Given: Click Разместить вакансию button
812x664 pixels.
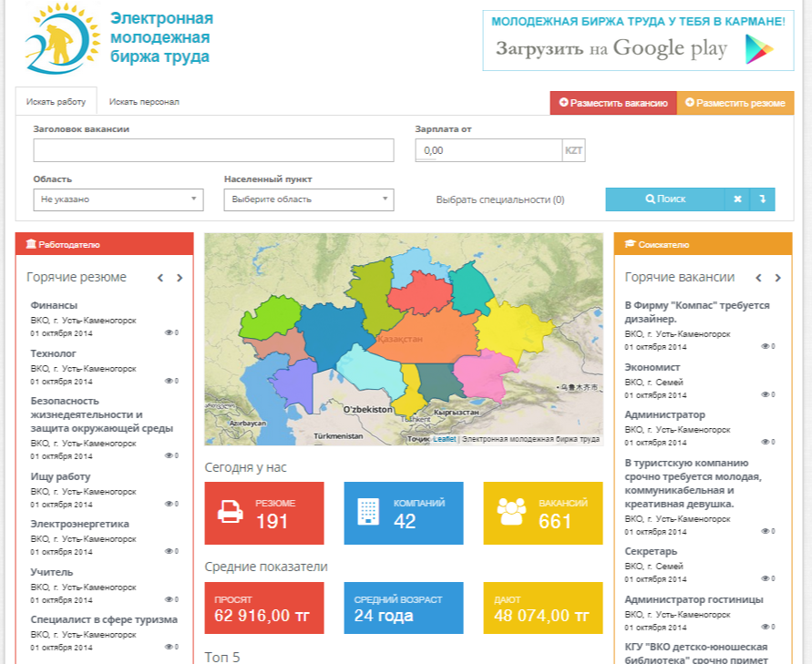Looking at the screenshot, I should click(x=612, y=103).
